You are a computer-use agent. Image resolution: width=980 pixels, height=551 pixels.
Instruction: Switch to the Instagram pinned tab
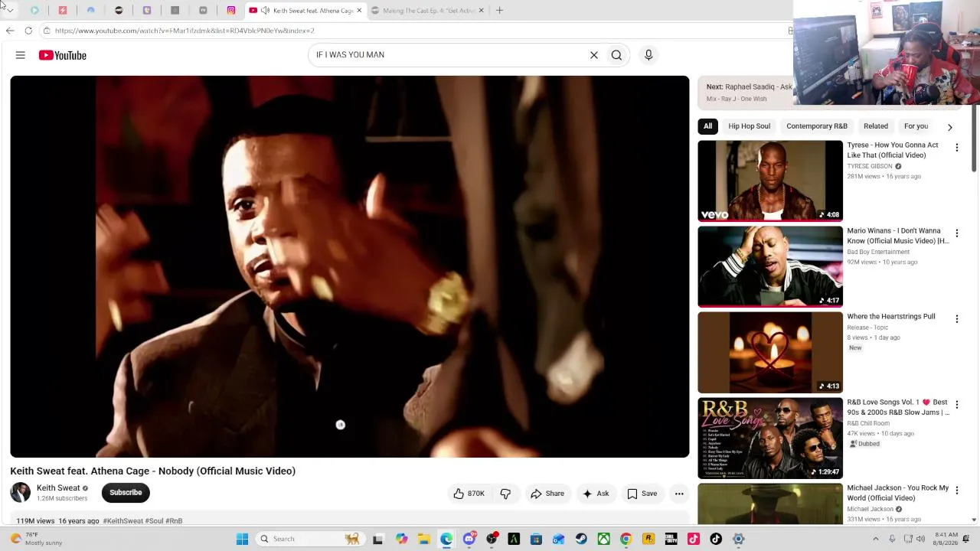click(231, 11)
